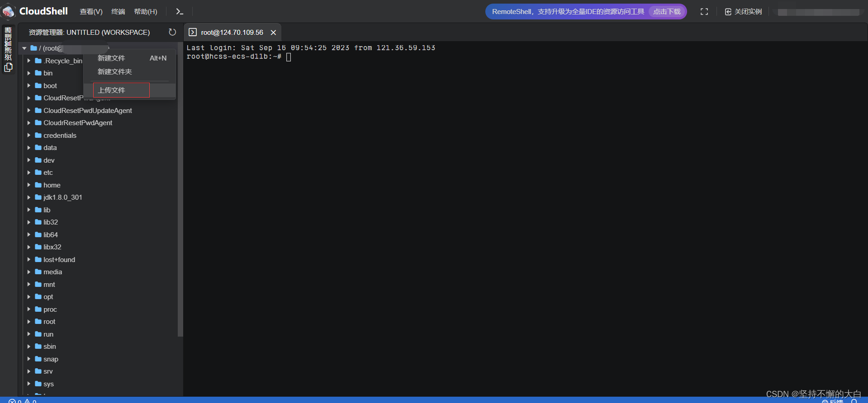
Task: Click the file tree vertical scrollbar
Action: tap(180, 190)
